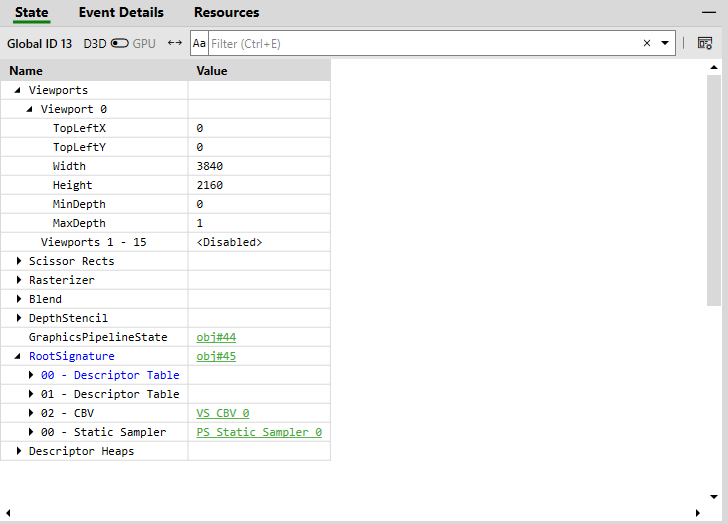Select the Height value 2160
This screenshot has width=728, height=524.
click(x=209, y=185)
